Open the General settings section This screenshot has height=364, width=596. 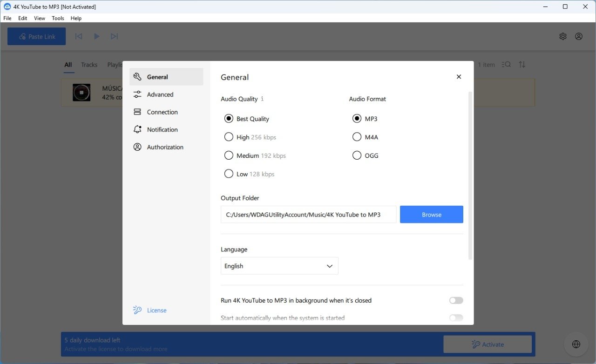click(x=166, y=77)
